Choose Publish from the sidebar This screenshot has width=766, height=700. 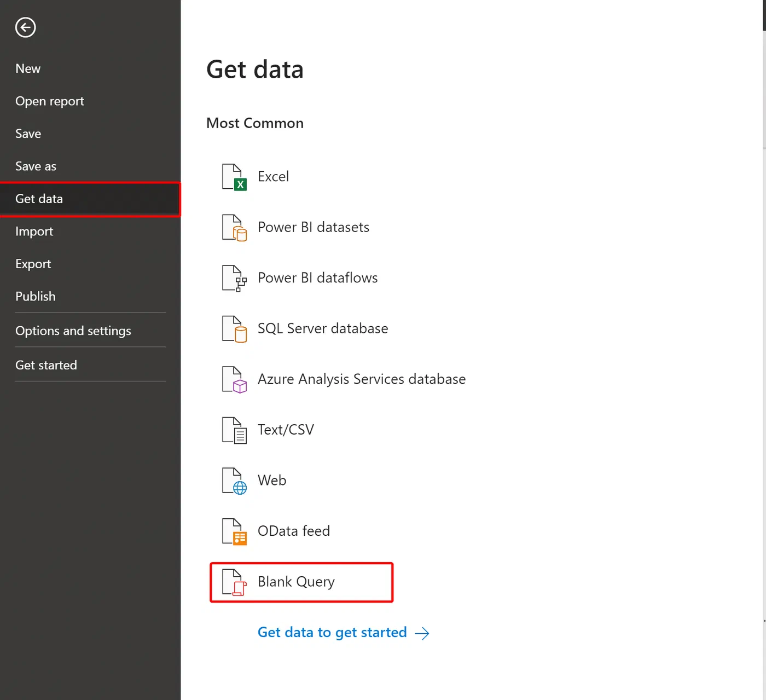coord(36,296)
